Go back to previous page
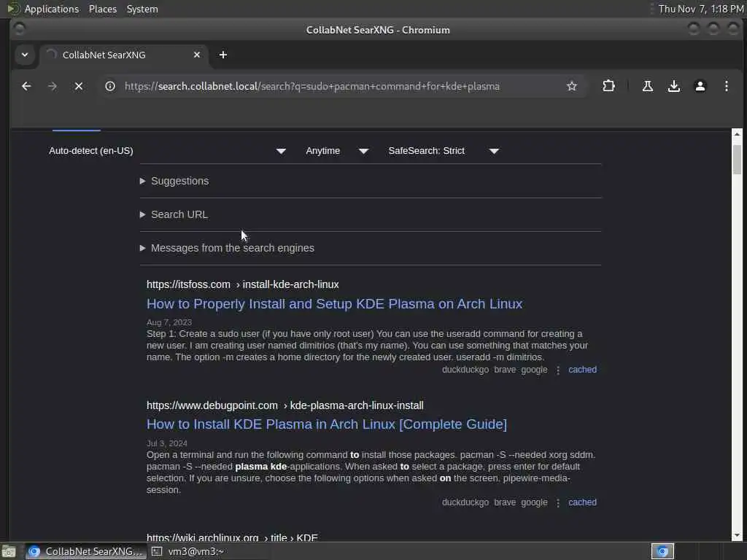Image resolution: width=747 pixels, height=560 pixels. [x=26, y=86]
